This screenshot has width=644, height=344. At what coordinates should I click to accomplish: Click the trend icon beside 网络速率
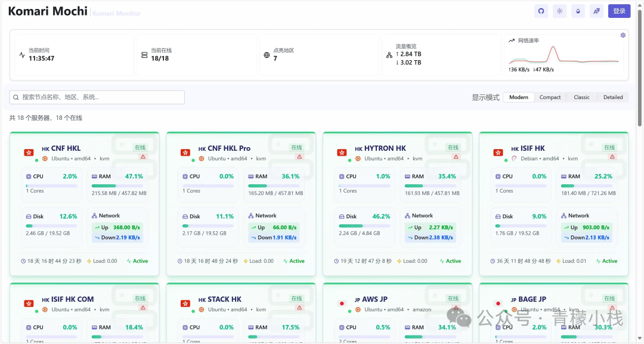pyautogui.click(x=512, y=41)
